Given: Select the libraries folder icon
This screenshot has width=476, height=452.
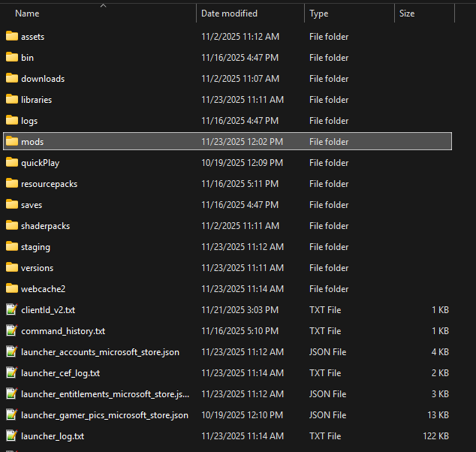Looking at the screenshot, I should point(12,99).
